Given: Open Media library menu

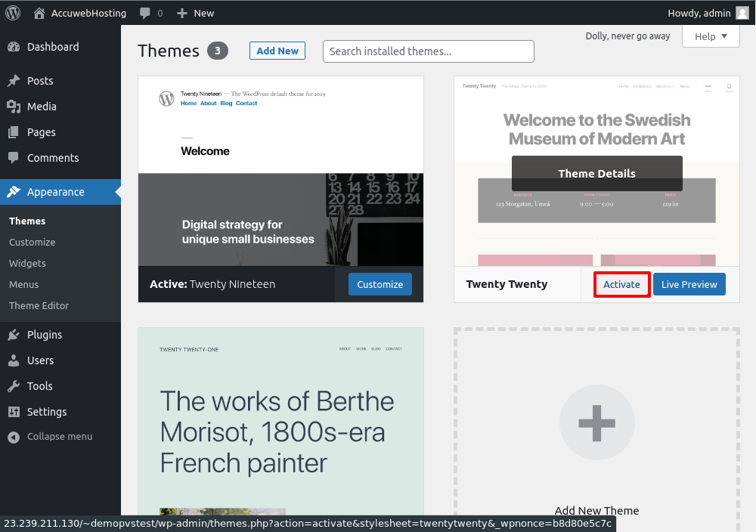Looking at the screenshot, I should (x=42, y=107).
